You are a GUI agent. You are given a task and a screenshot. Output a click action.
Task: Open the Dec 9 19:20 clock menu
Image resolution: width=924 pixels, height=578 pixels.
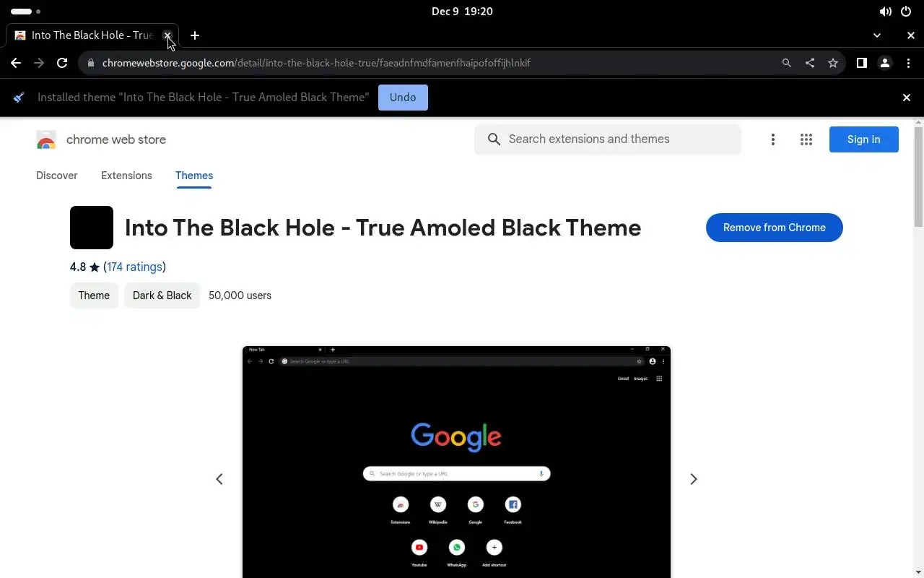[x=462, y=12]
